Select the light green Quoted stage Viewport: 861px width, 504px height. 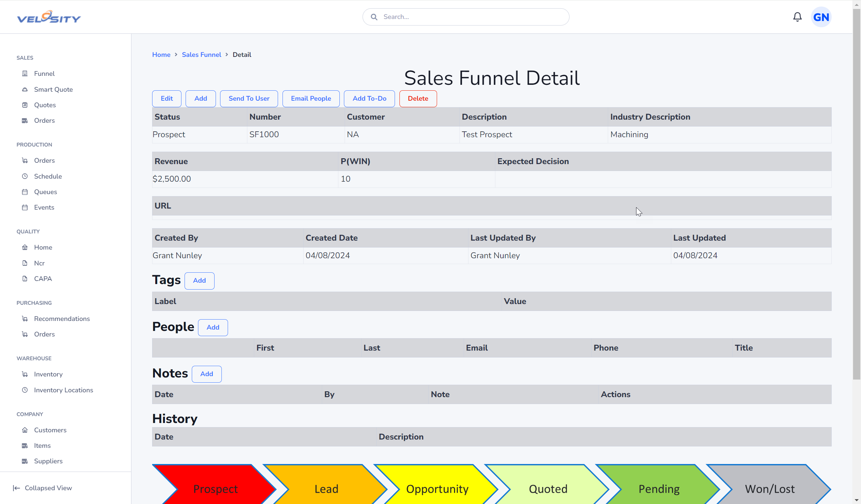(x=548, y=488)
